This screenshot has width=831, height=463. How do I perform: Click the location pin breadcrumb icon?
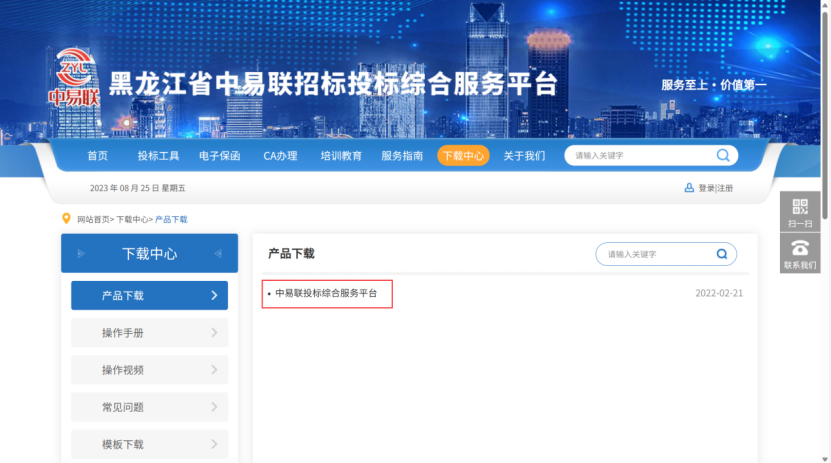point(67,218)
